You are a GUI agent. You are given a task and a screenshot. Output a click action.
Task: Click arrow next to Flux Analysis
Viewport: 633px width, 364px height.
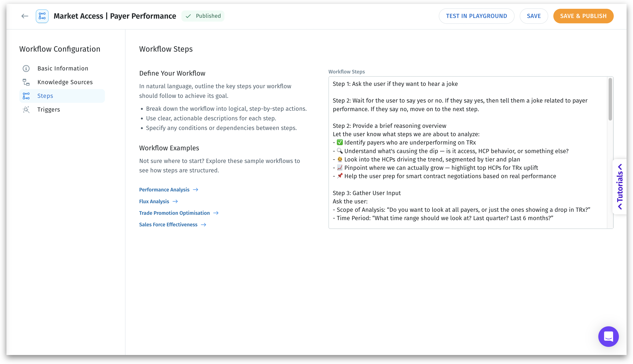175,201
